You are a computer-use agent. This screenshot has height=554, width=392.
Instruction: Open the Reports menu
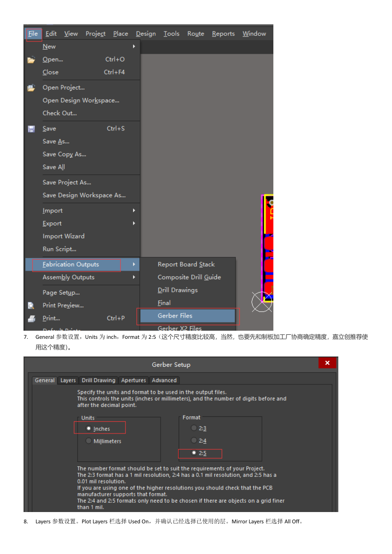[x=223, y=34]
